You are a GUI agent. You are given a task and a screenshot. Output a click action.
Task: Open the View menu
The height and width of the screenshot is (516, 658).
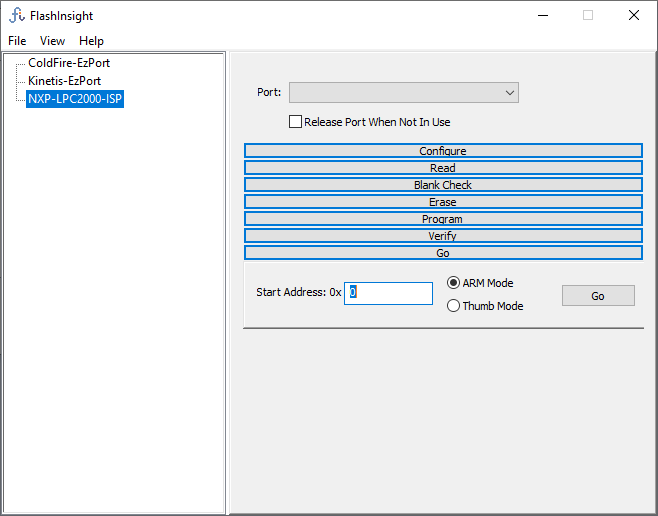[x=52, y=41]
